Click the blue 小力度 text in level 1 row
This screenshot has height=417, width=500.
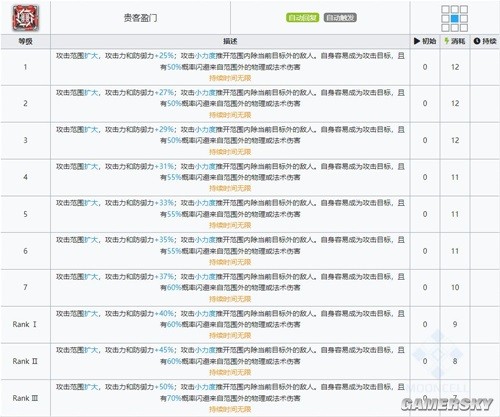205,56
